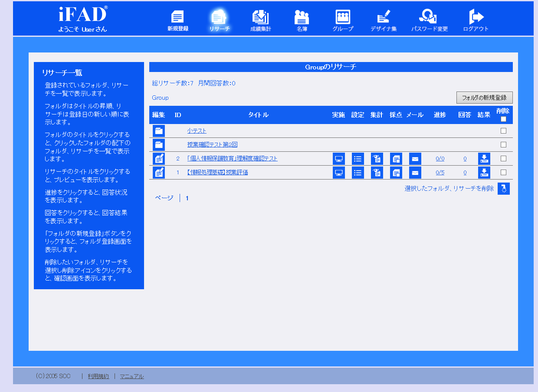
Task: Open デザイナ集 in top navigation
Action: [384, 21]
